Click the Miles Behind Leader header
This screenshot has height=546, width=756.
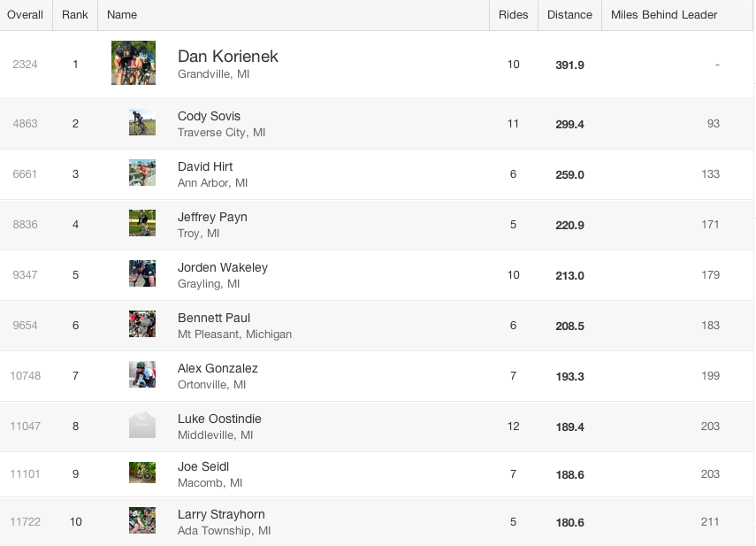[664, 15]
